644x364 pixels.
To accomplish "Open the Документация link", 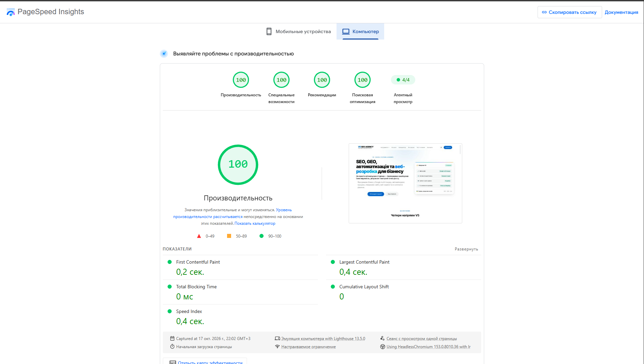I will 621,12.
